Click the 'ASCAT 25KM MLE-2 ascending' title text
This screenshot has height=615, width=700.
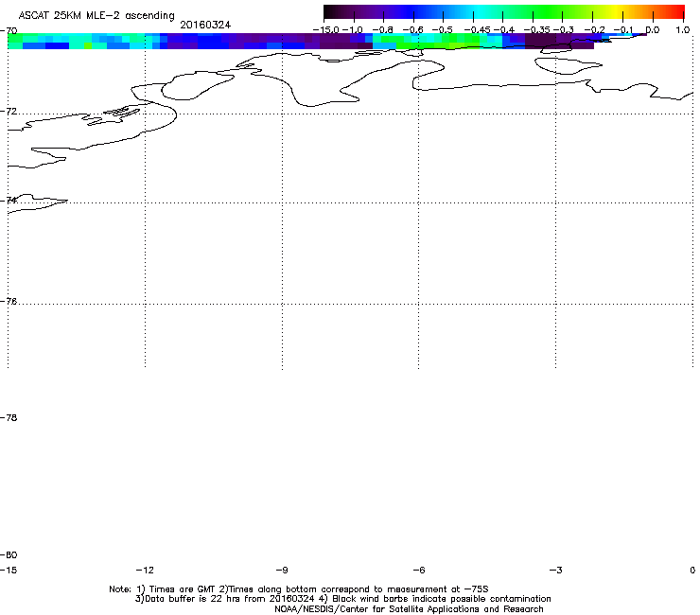[x=96, y=16]
